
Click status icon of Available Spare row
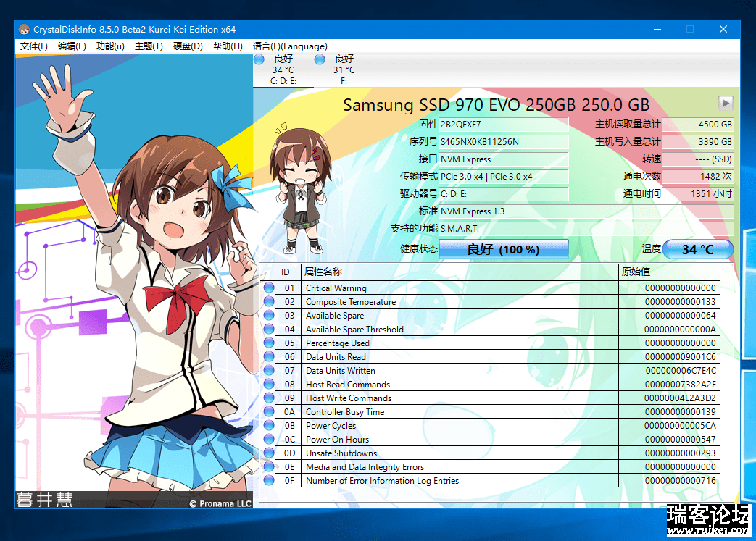[269, 316]
